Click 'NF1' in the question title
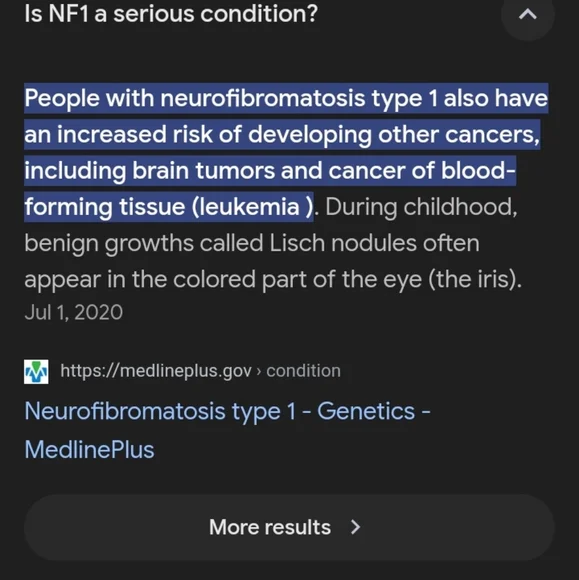This screenshot has height=580, width=579. point(69,14)
